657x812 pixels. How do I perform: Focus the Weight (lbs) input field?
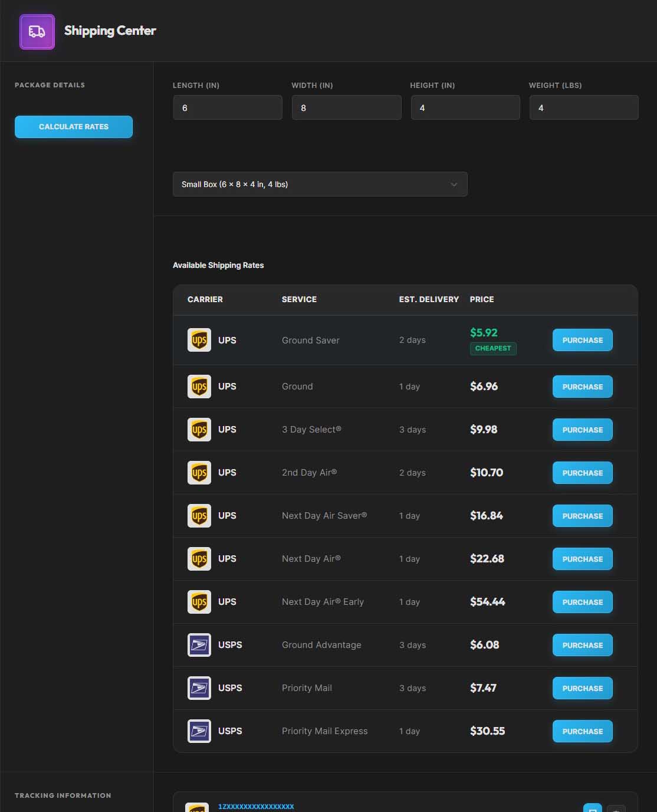pyautogui.click(x=583, y=108)
